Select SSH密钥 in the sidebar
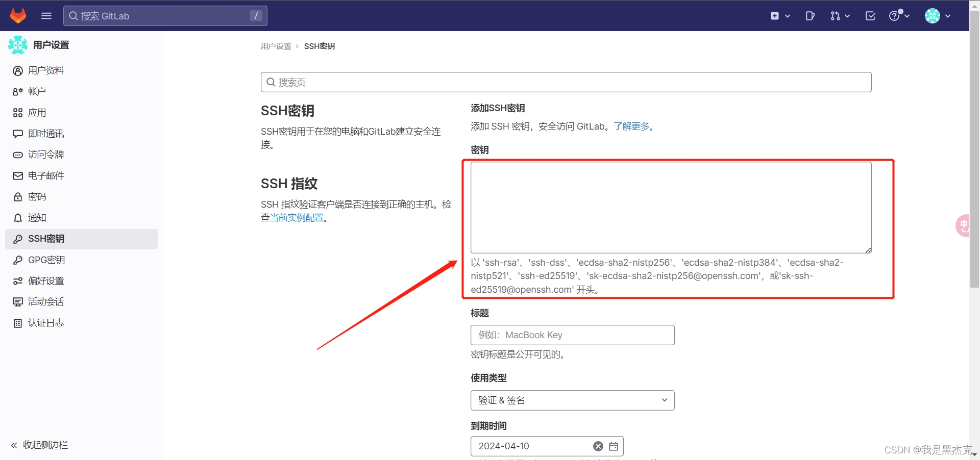This screenshot has width=980, height=460. pos(81,239)
